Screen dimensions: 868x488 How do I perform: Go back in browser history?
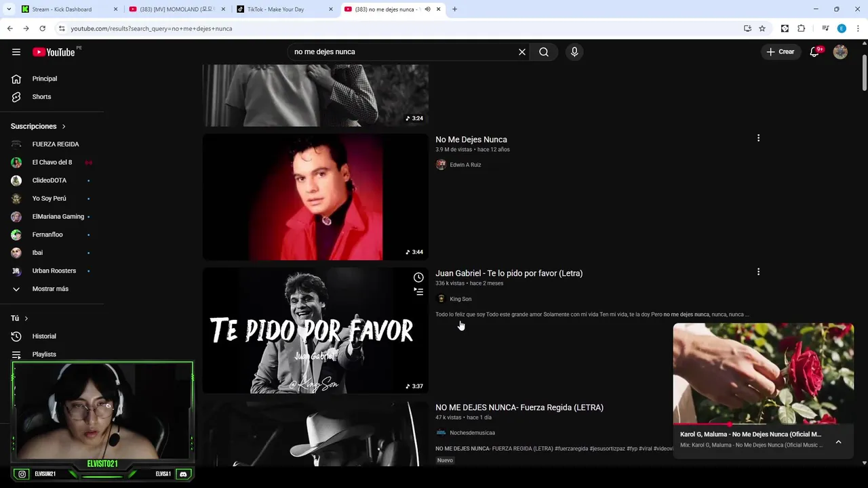tap(9, 28)
